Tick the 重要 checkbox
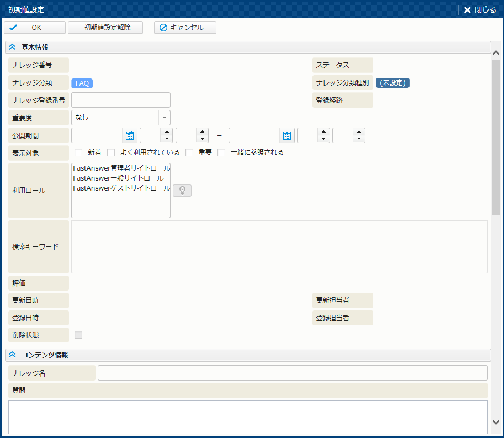 tap(189, 152)
